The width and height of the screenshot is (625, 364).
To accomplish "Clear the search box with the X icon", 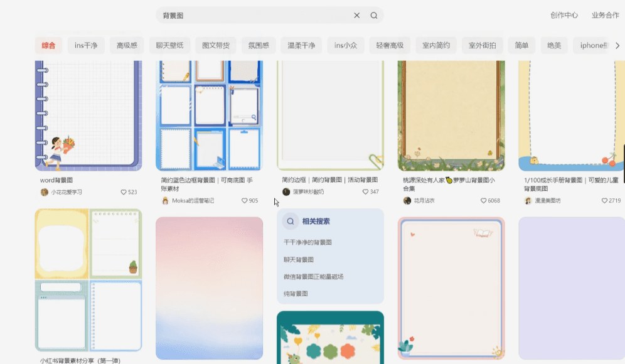I will (x=357, y=16).
